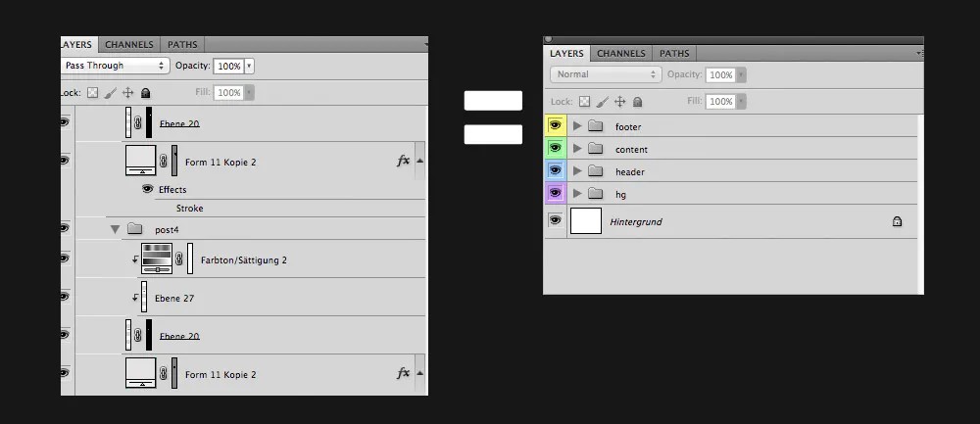Collapse the post4 layer group
Image resolution: width=980 pixels, height=424 pixels.
coord(115,229)
